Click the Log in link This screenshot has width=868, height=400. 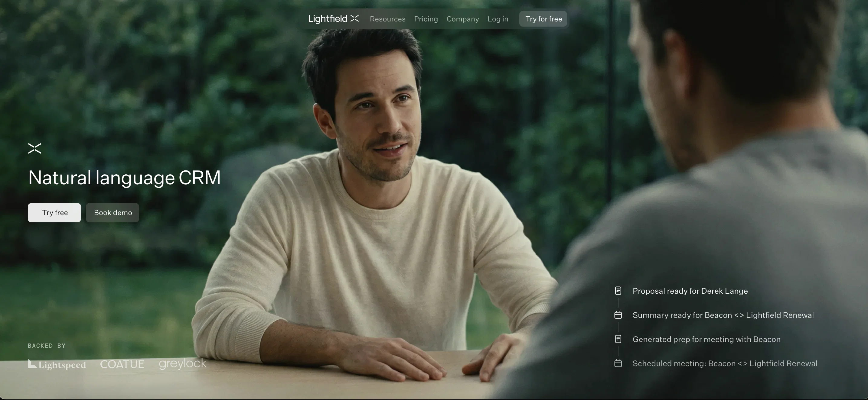[498, 19]
